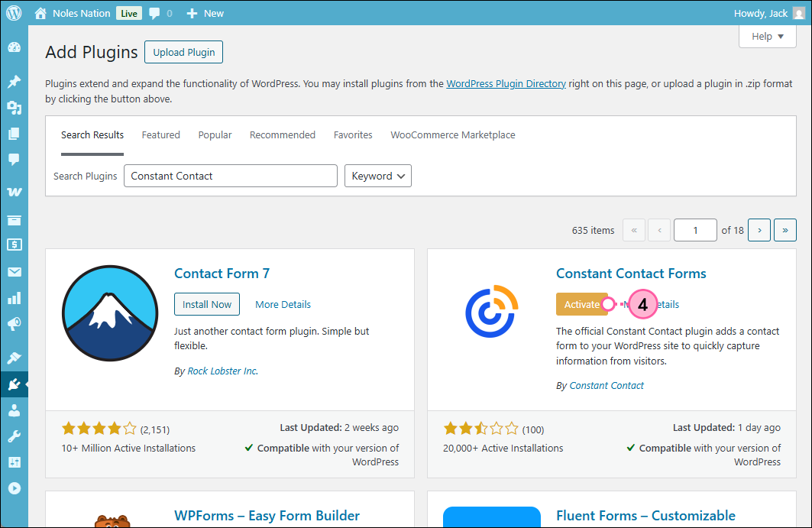The height and width of the screenshot is (528, 812).
Task: Open the WordPress logo menu
Action: tap(15, 13)
